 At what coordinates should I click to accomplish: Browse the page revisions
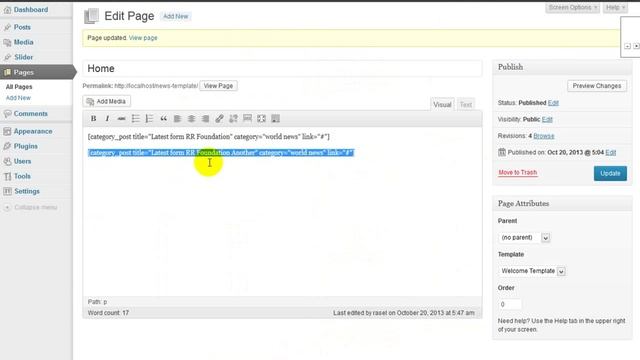click(544, 136)
